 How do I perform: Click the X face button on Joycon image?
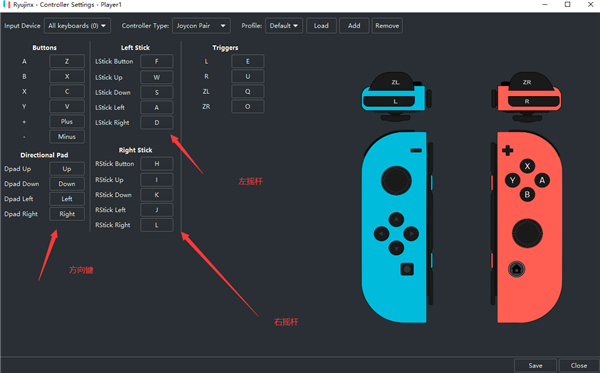pos(527,166)
